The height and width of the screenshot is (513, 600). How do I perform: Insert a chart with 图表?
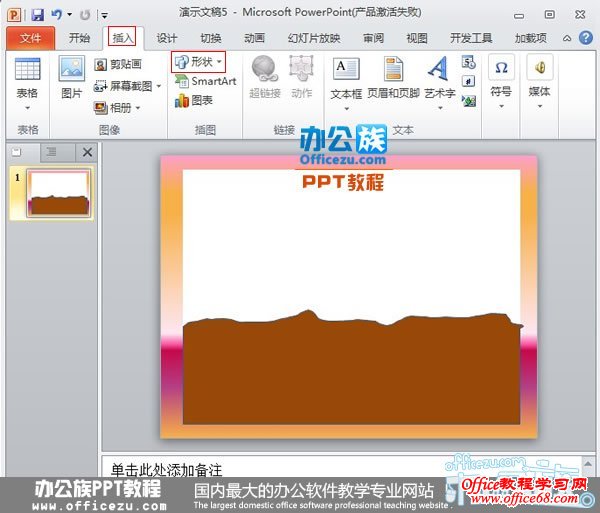pos(194,100)
